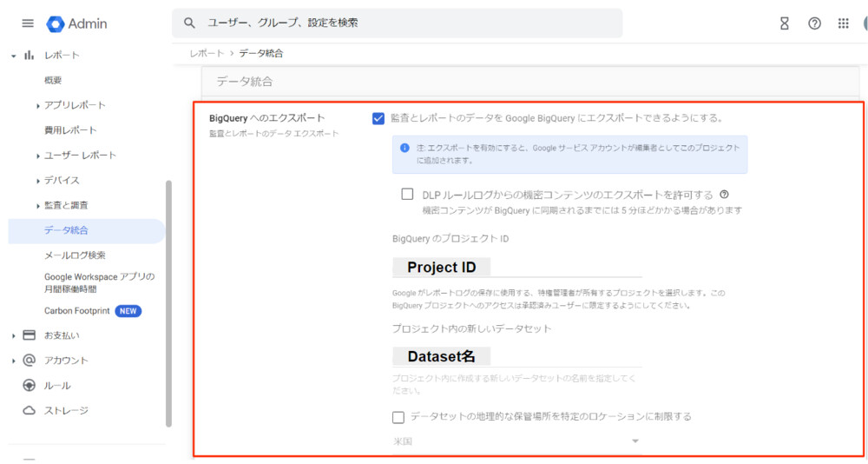
Task: Click the データ統合 card header
Action: point(530,82)
